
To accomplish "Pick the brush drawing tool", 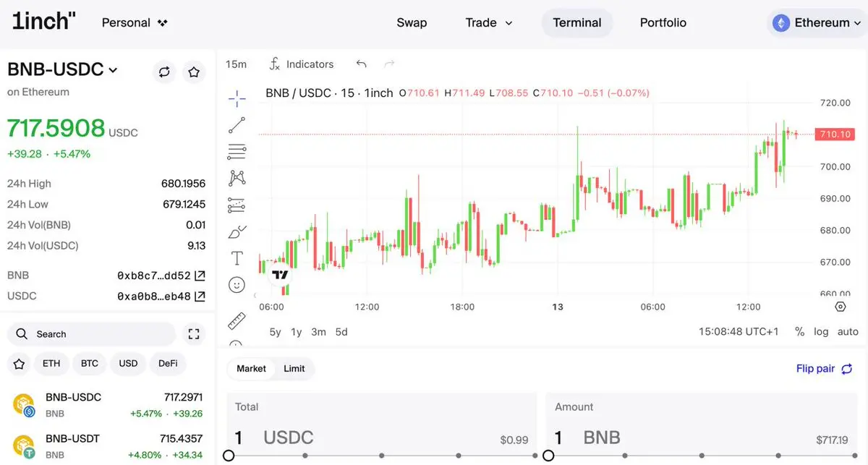I will click(x=237, y=232).
